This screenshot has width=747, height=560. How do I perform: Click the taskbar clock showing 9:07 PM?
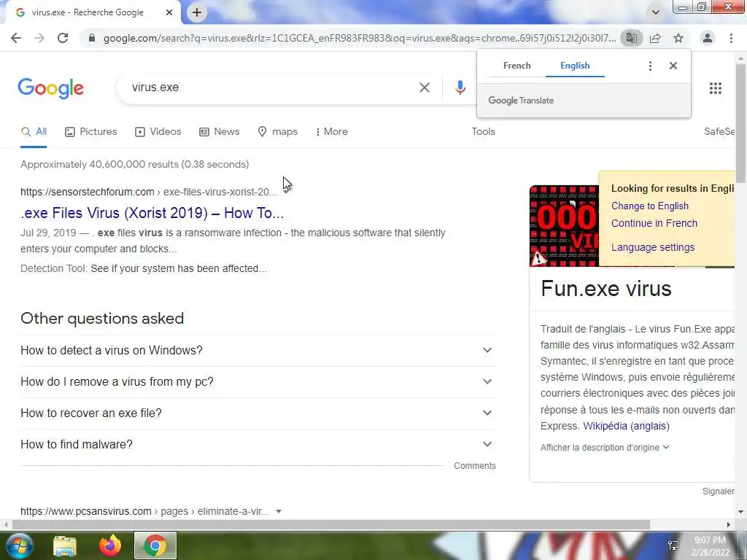coord(710,546)
